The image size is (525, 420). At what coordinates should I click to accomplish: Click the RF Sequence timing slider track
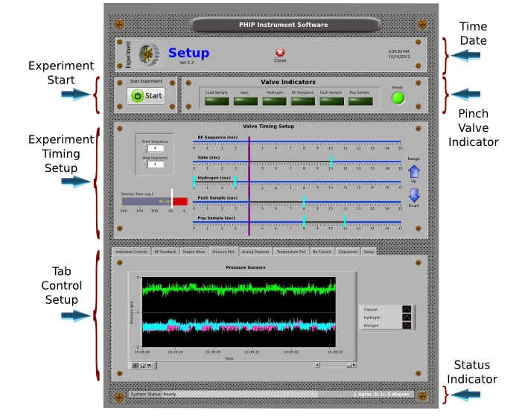coord(297,141)
